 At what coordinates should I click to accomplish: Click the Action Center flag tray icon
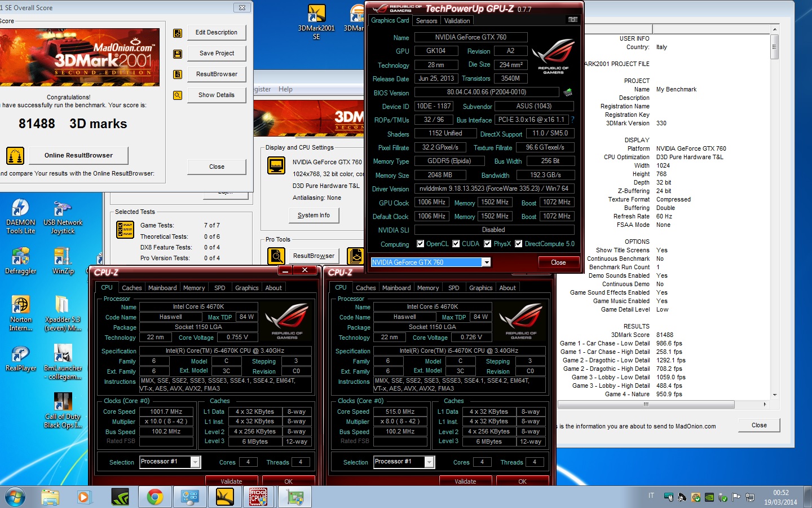pyautogui.click(x=736, y=497)
